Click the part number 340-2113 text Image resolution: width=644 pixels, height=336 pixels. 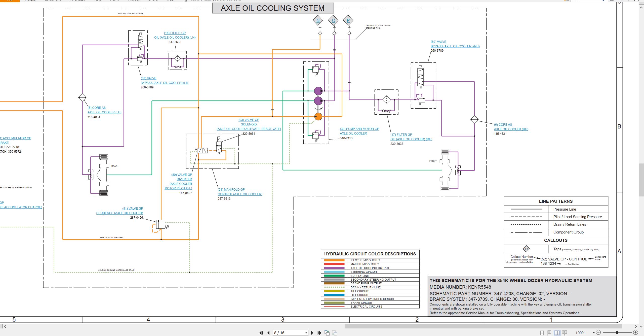(x=346, y=138)
